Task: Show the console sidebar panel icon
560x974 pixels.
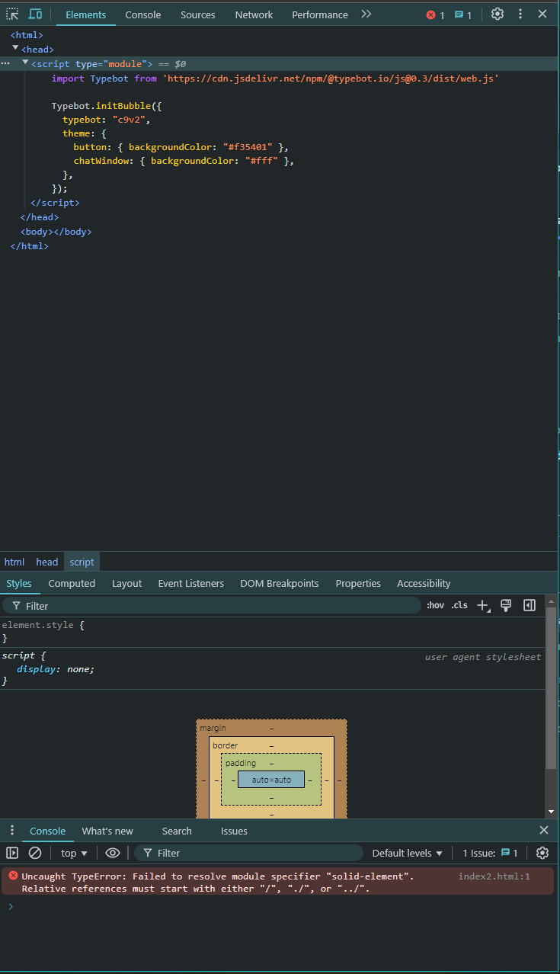Action: click(x=12, y=853)
